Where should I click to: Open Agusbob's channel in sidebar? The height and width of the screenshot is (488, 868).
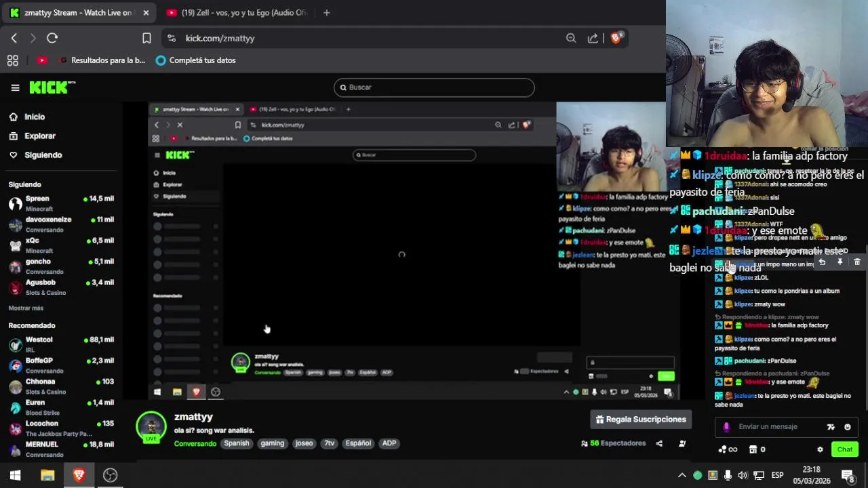click(61, 287)
